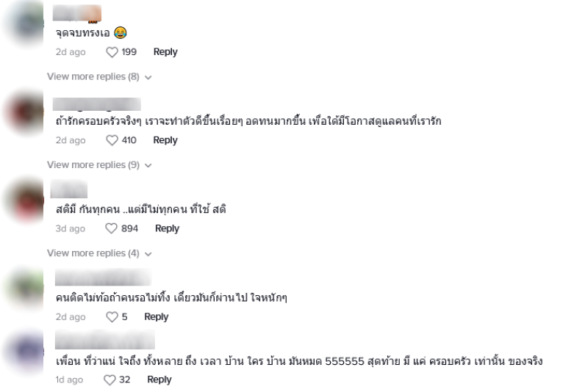Reply to the comment with 5 likes
The image size is (588, 392).
[x=157, y=316]
